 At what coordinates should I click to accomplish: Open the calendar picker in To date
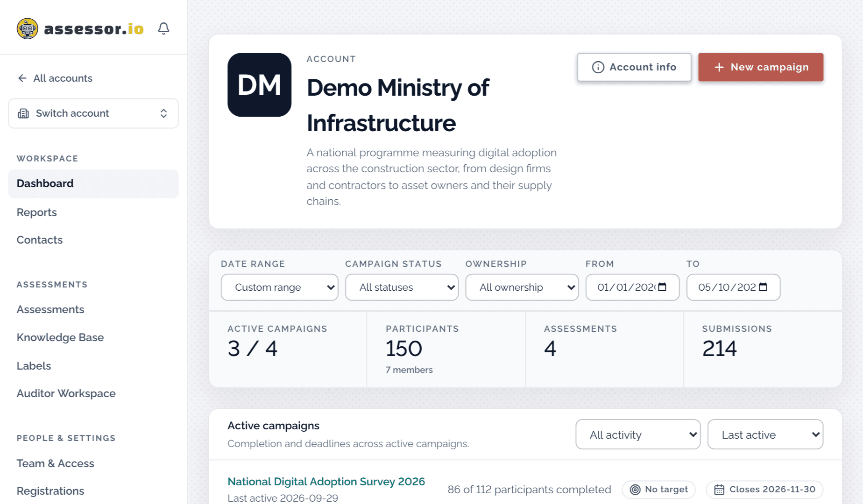[x=763, y=287]
